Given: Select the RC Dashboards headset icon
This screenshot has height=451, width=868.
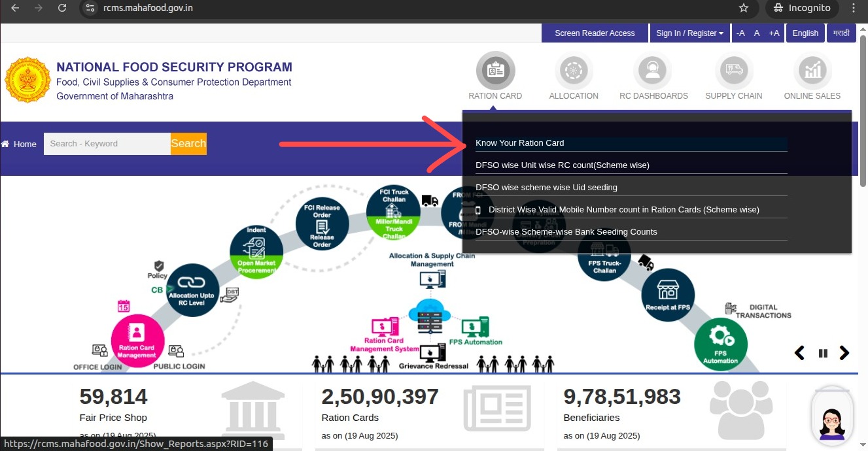Looking at the screenshot, I should (653, 71).
